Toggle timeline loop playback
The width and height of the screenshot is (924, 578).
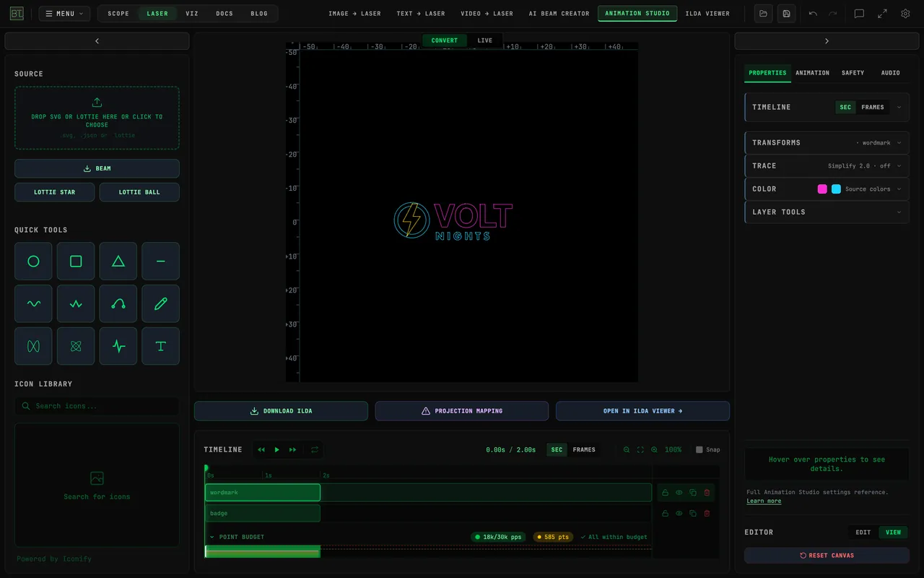[x=315, y=450]
